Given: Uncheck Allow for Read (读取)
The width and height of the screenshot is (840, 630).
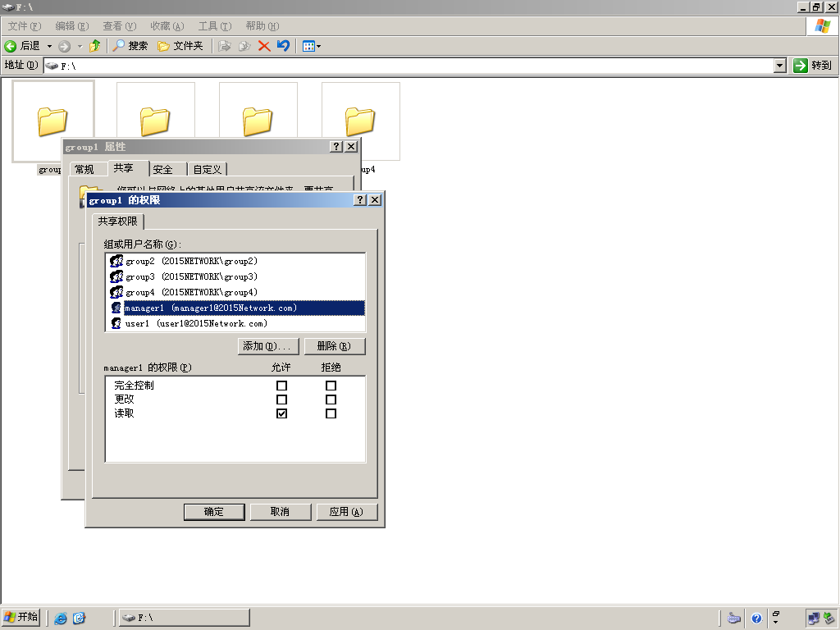Looking at the screenshot, I should point(282,413).
